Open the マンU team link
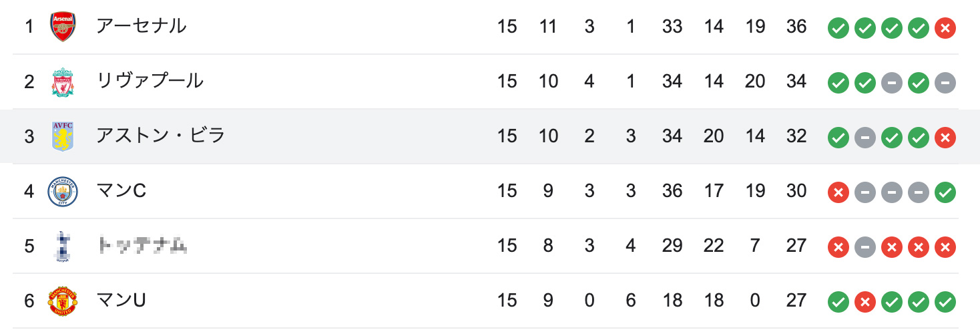The width and height of the screenshot is (980, 330). [121, 301]
